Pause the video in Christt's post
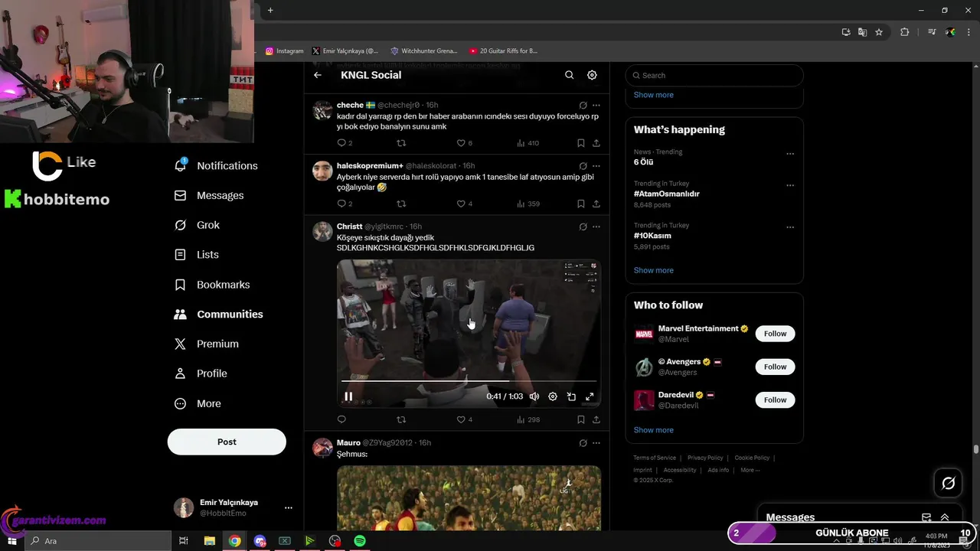Screen dimensions: 980x551 click(x=348, y=396)
